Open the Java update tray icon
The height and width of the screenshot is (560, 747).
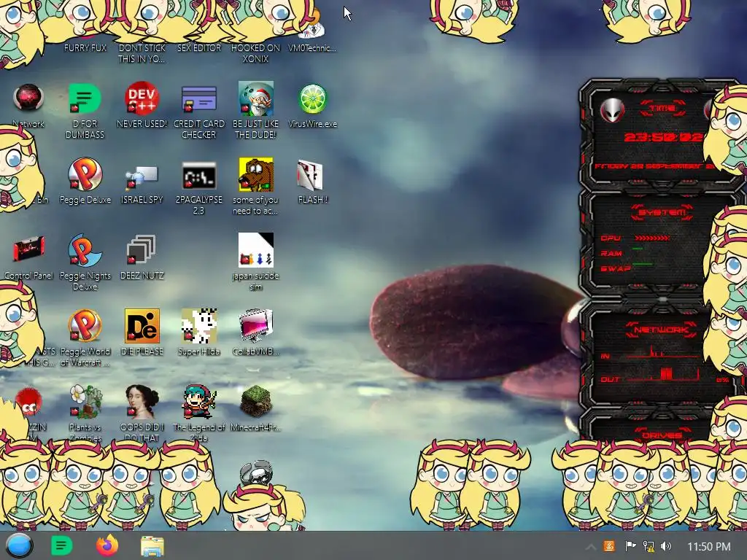[x=609, y=546]
